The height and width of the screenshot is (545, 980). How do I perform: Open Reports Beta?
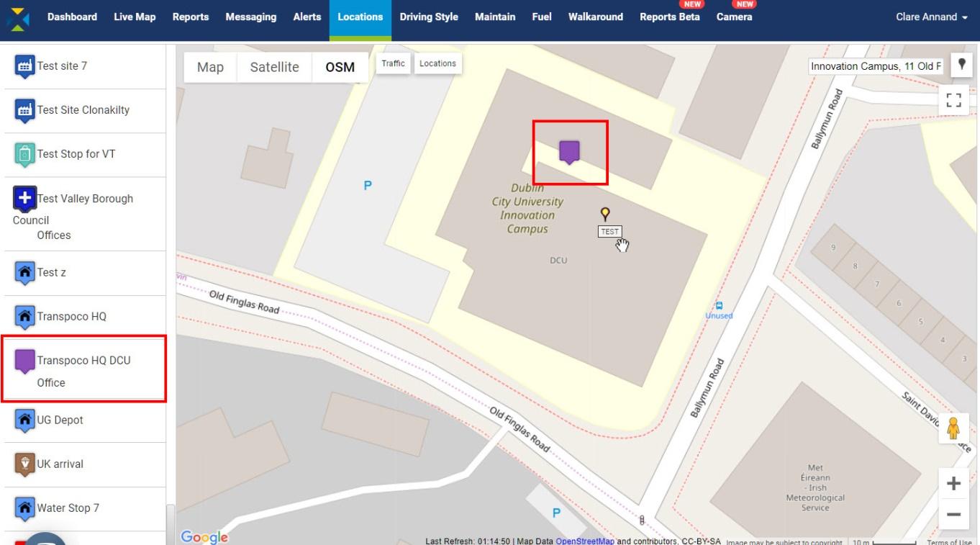point(670,17)
